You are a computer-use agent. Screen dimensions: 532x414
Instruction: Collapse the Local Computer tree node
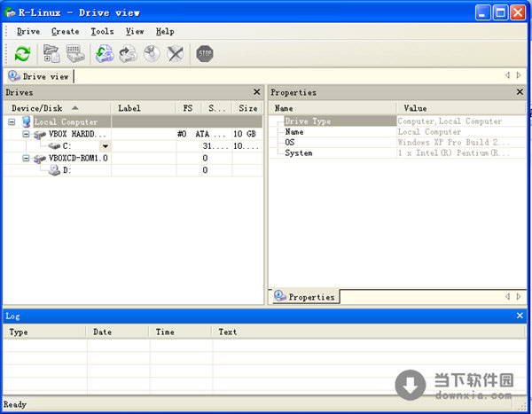12,121
